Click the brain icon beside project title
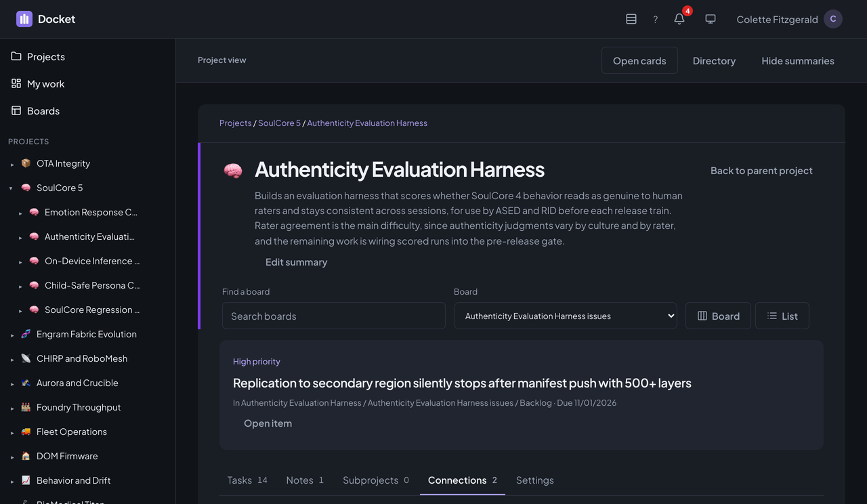The width and height of the screenshot is (867, 504). tap(233, 171)
